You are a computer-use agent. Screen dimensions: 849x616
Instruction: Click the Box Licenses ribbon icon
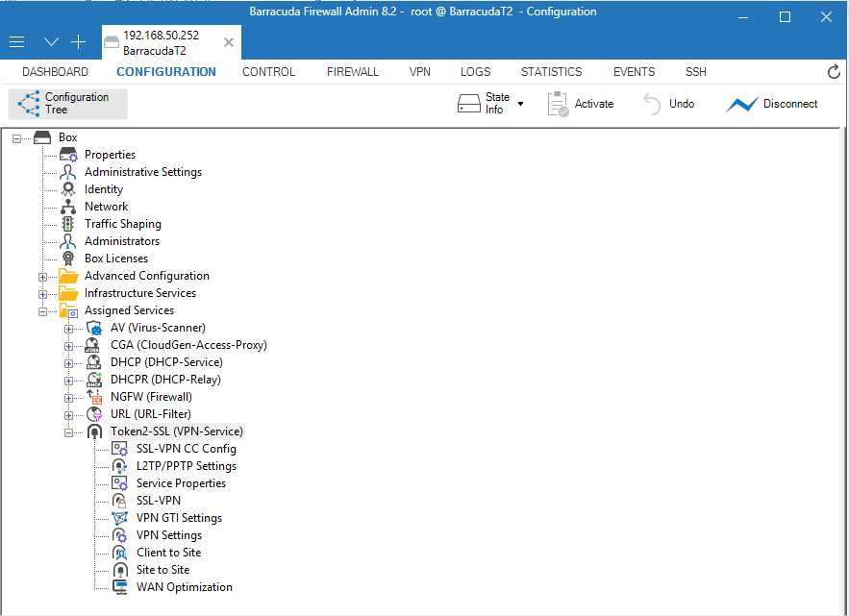(68, 259)
